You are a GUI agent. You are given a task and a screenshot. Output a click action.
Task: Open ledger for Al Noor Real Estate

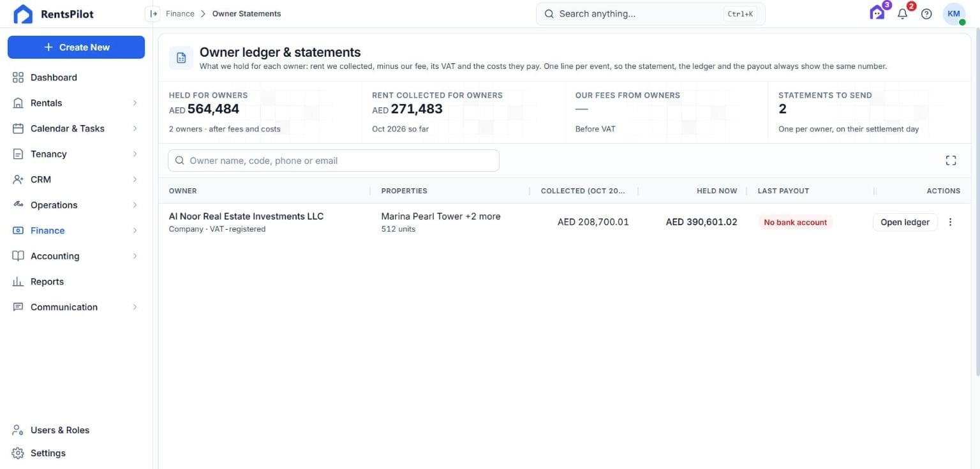pyautogui.click(x=905, y=222)
